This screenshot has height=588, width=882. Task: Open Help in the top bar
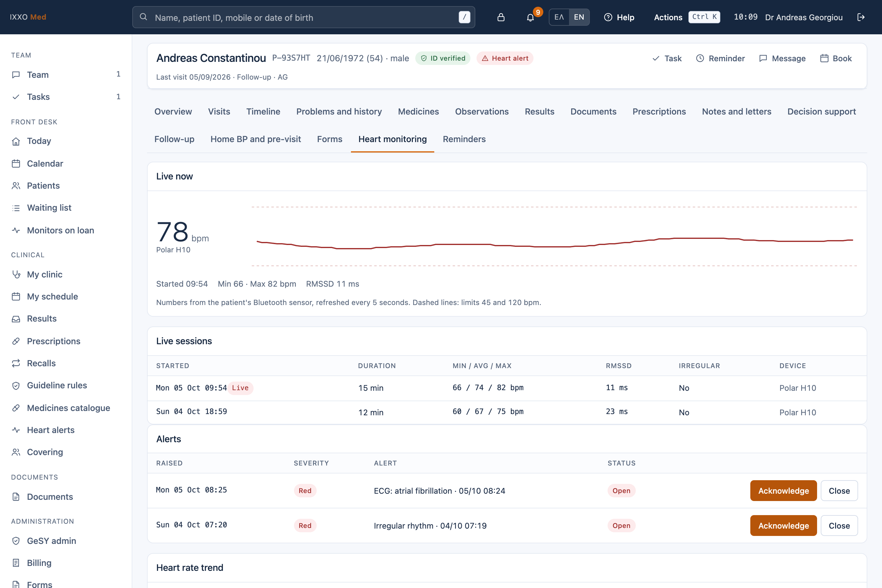point(619,17)
